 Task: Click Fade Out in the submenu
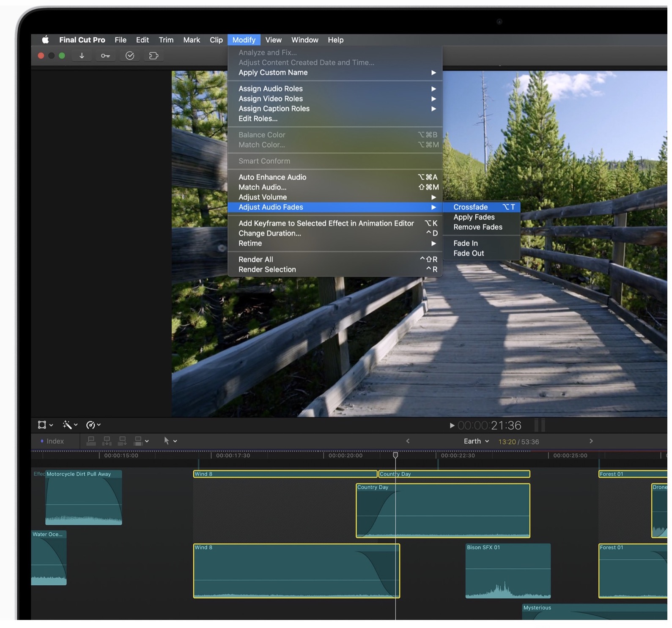469,253
